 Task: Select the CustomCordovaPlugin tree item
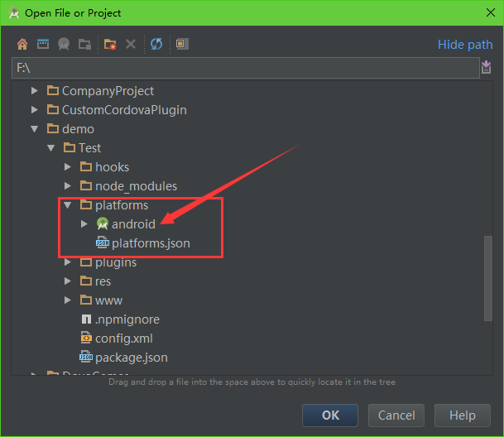click(x=124, y=110)
